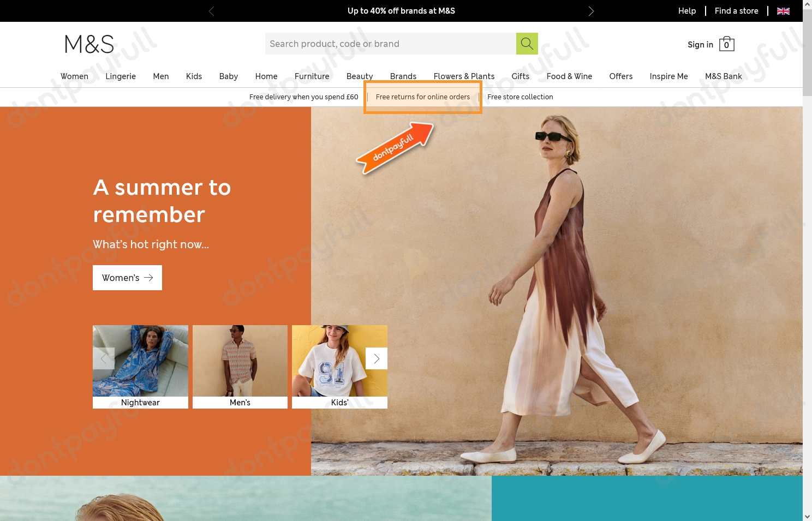Click inside the product search field
Screen dimensions: 812x521
coord(390,44)
